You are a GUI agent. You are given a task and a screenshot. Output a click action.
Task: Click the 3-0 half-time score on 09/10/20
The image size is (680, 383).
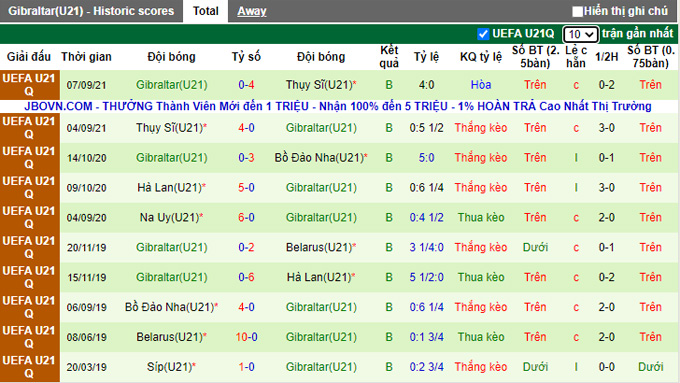pyautogui.click(x=606, y=188)
